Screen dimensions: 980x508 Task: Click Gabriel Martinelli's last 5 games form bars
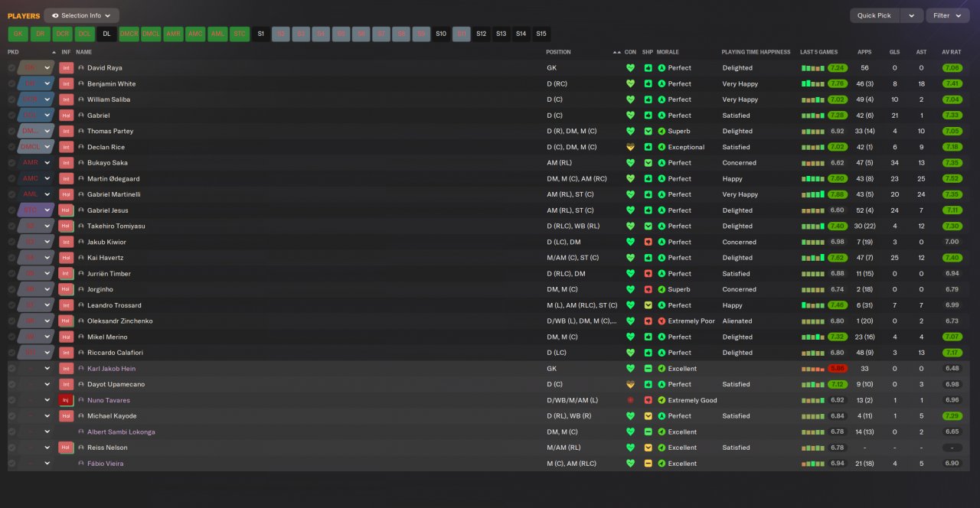coord(813,194)
